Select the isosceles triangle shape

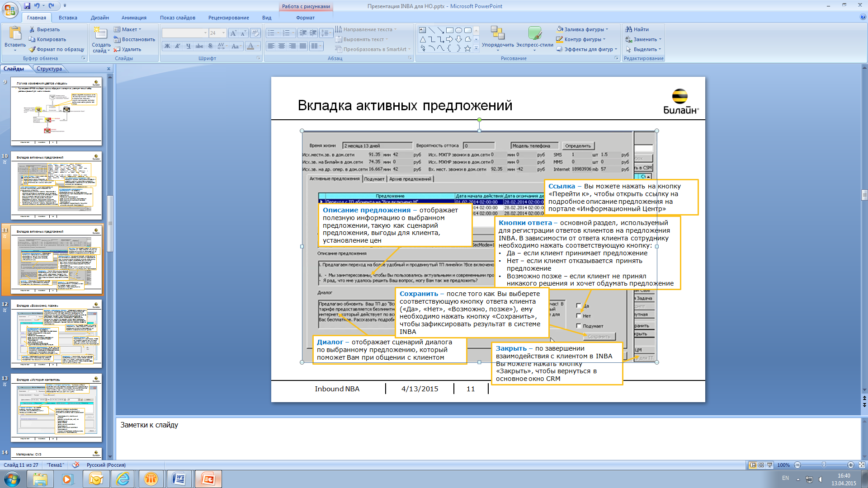423,39
